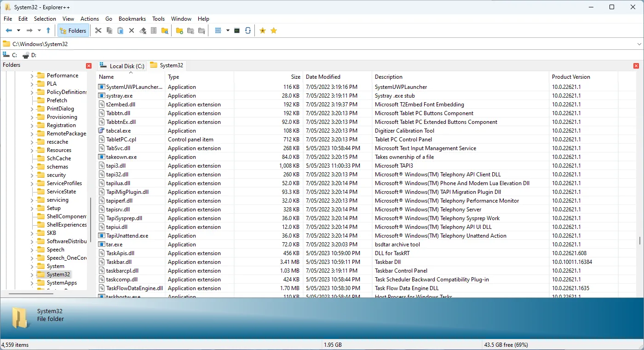
Task: Select the servicing folder in tree
Action: 57,200
